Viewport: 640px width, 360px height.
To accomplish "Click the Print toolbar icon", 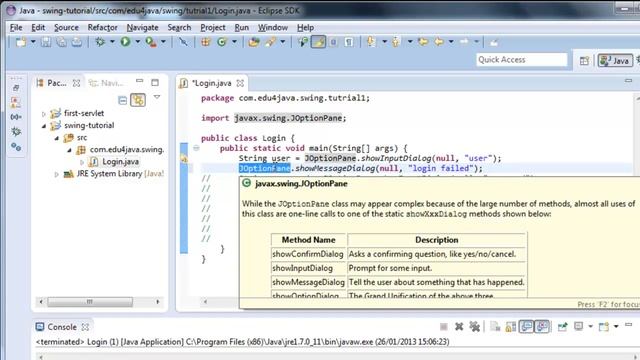I will pos(77,42).
